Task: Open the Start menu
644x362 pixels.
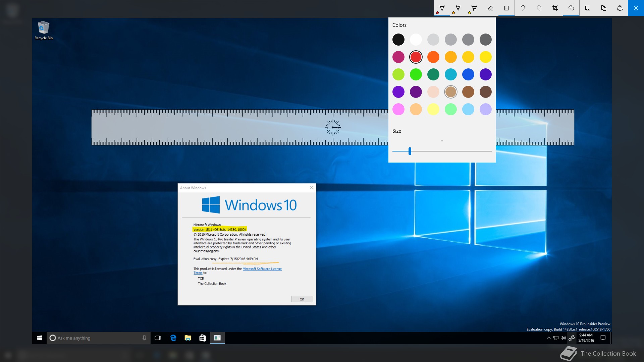Action: pos(39,338)
